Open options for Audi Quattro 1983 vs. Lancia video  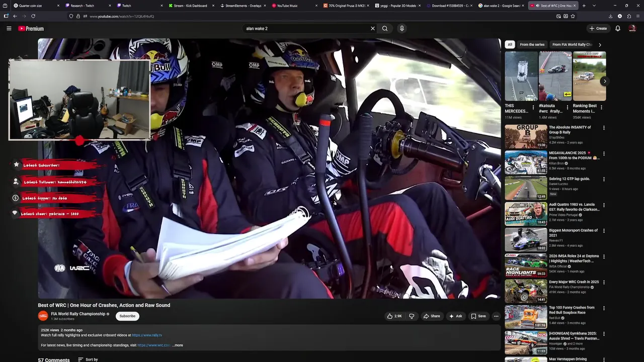pos(604,205)
